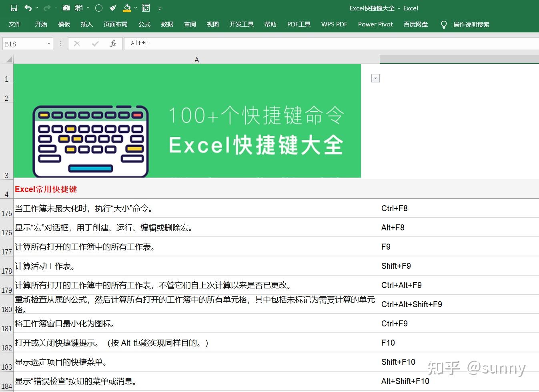
Task: Click the formula bar resize dots handle
Action: (x=61, y=44)
